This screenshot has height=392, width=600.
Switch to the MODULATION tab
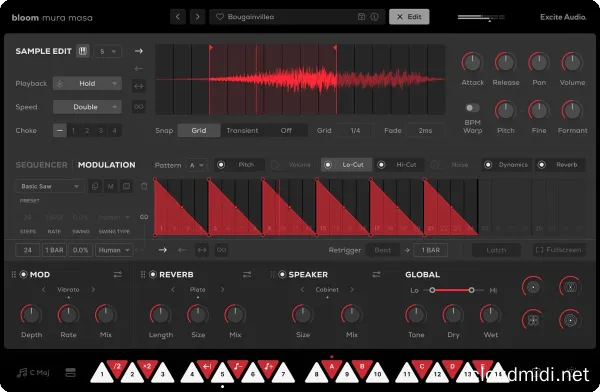[x=106, y=165]
